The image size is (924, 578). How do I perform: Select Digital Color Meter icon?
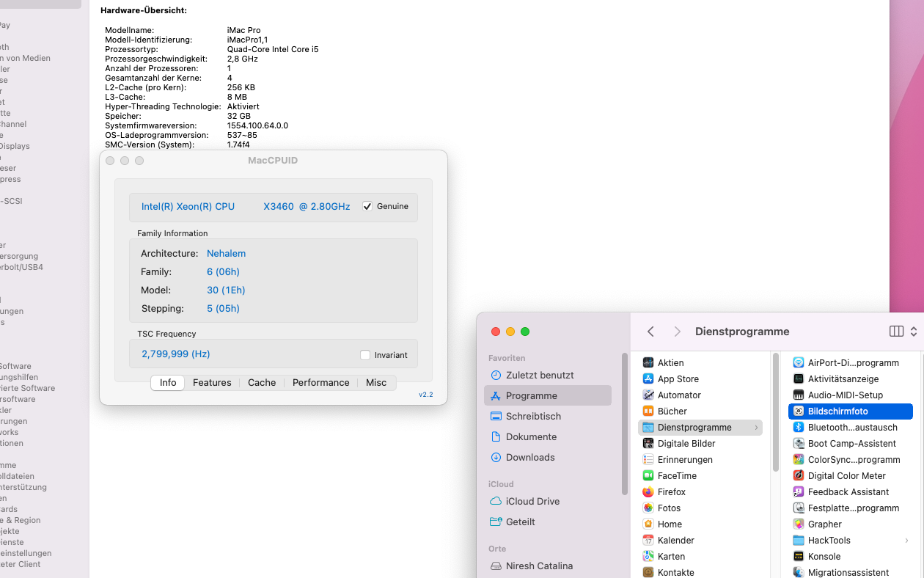click(x=799, y=476)
